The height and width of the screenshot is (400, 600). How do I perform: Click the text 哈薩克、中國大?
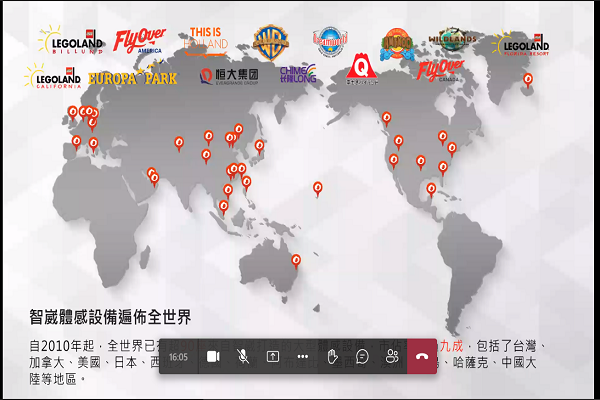[495, 362]
